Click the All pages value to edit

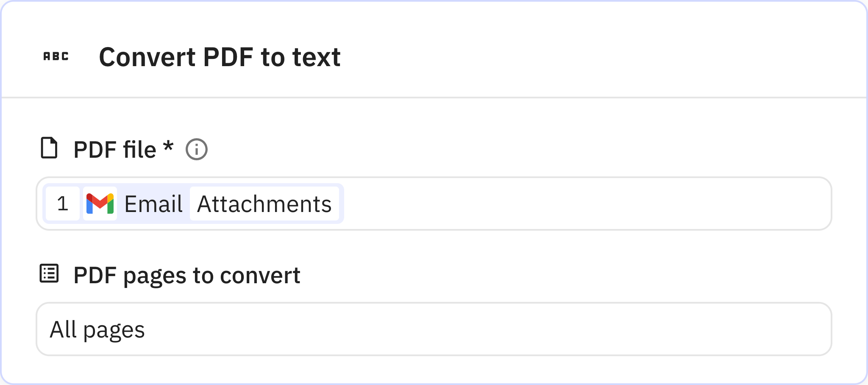pyautogui.click(x=97, y=329)
